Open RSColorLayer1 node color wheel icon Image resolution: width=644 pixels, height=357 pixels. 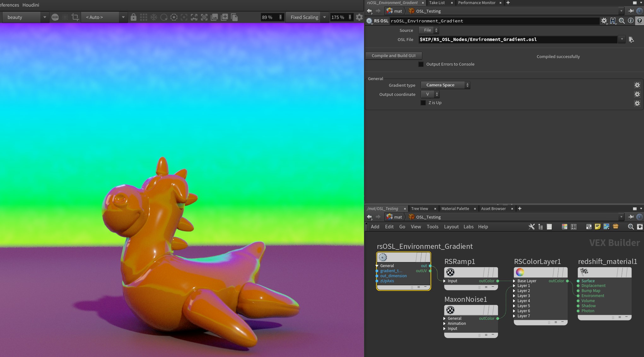pos(520,272)
